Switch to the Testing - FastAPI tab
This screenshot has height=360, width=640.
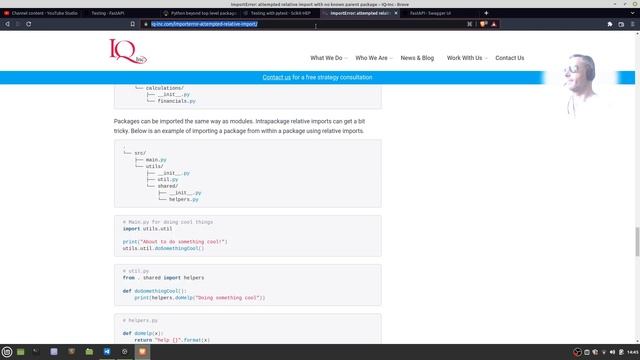click(x=108, y=13)
